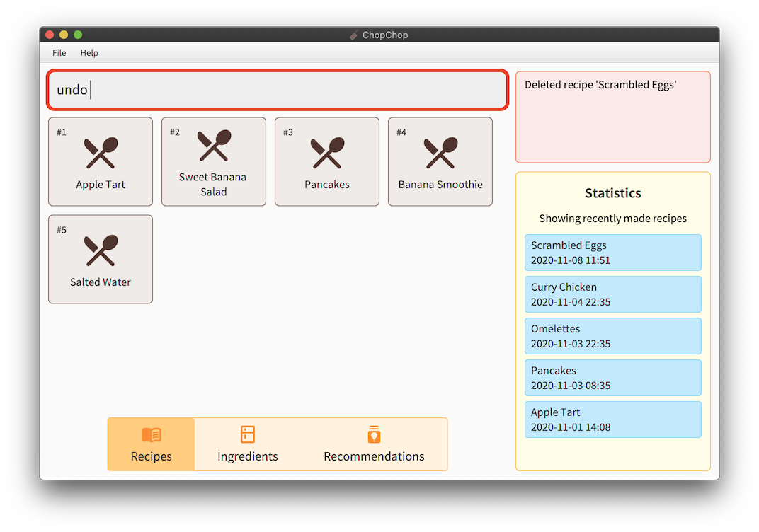Click the Recommendations lightbulb jar icon
The width and height of the screenshot is (759, 532).
pyautogui.click(x=374, y=434)
